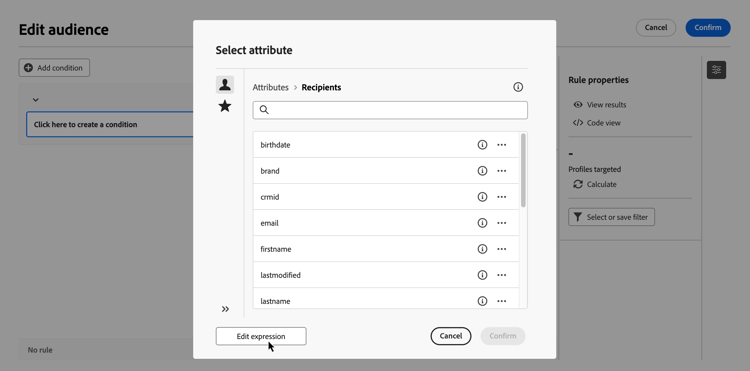Select the birthdate attribute
The width and height of the screenshot is (750, 371).
(386, 145)
